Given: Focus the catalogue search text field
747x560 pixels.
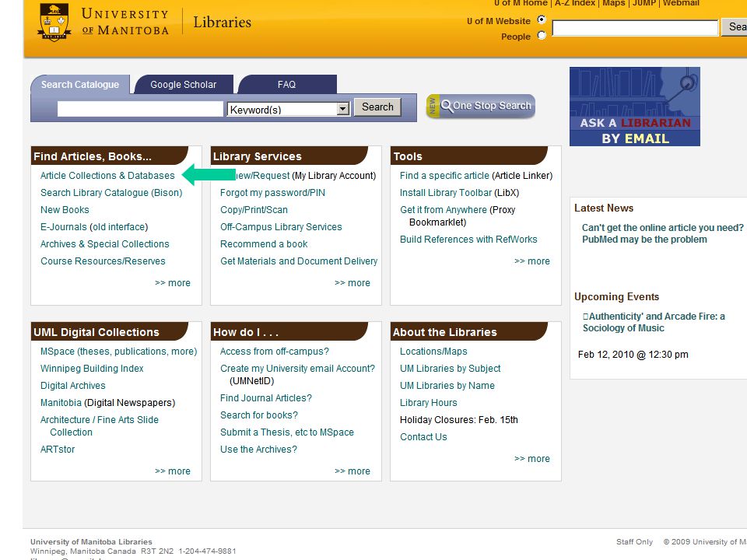Looking at the screenshot, I should (140, 109).
